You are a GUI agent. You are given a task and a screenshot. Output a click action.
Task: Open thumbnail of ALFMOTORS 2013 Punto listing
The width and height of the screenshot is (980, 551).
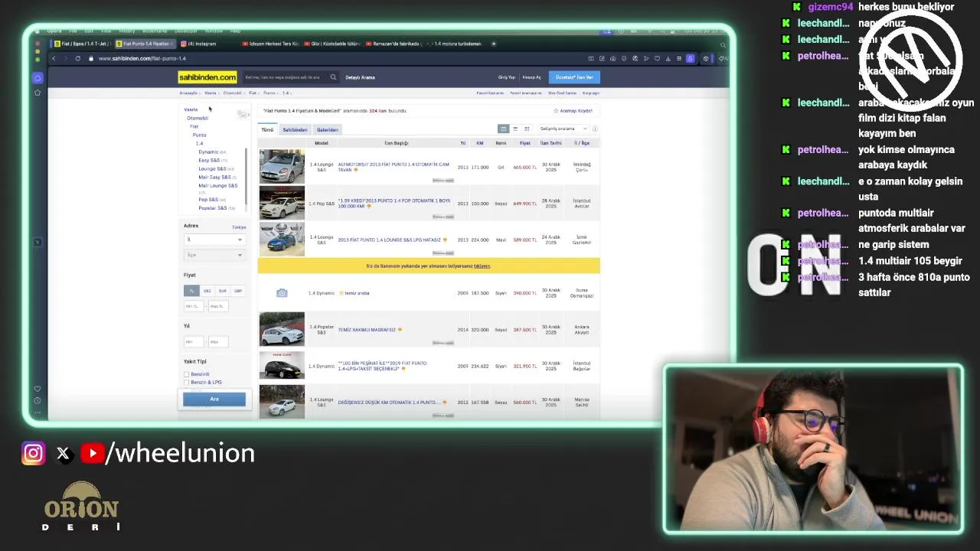(x=282, y=167)
